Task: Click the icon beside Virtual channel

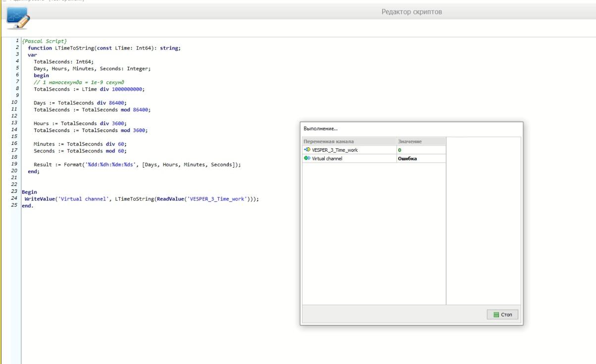Action: pyautogui.click(x=307, y=158)
